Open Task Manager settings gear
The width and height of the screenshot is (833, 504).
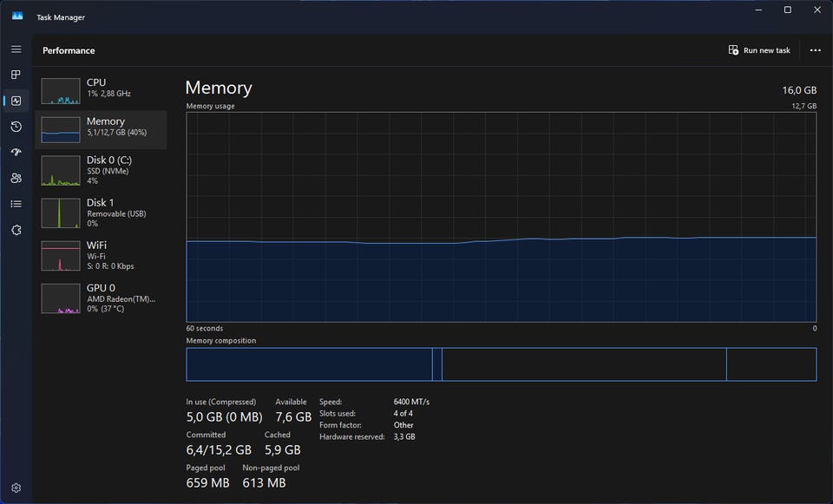[x=16, y=488]
